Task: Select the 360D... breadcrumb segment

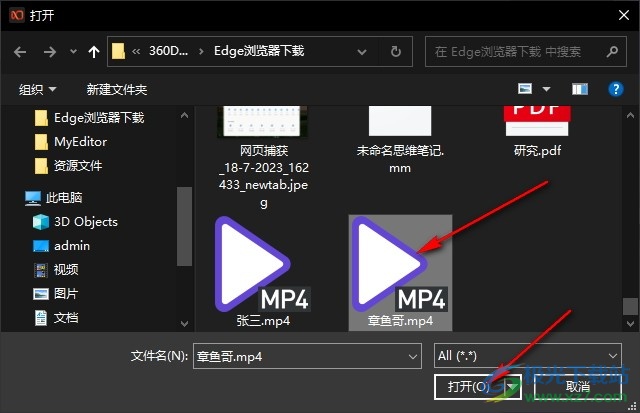Action: pos(168,51)
